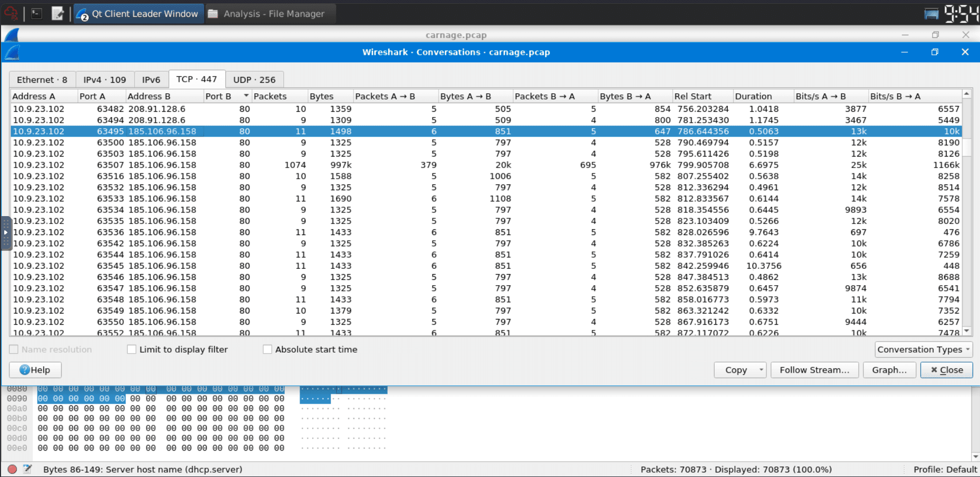Viewport: 980px width, 477px height.
Task: Click scroll-down arrow of the conversations list
Action: [967, 331]
